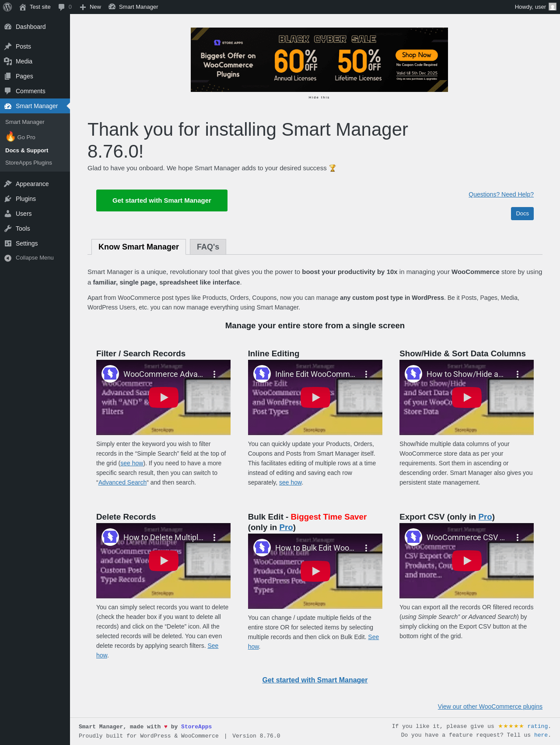
Task: Play the How to Delete Multiple video
Action: pyautogui.click(x=164, y=561)
